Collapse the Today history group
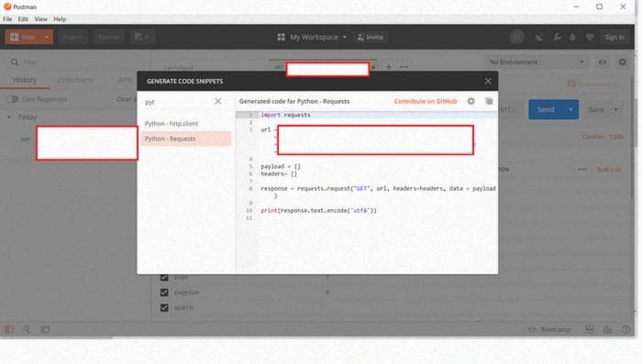The height and width of the screenshot is (364, 642). 9,117
